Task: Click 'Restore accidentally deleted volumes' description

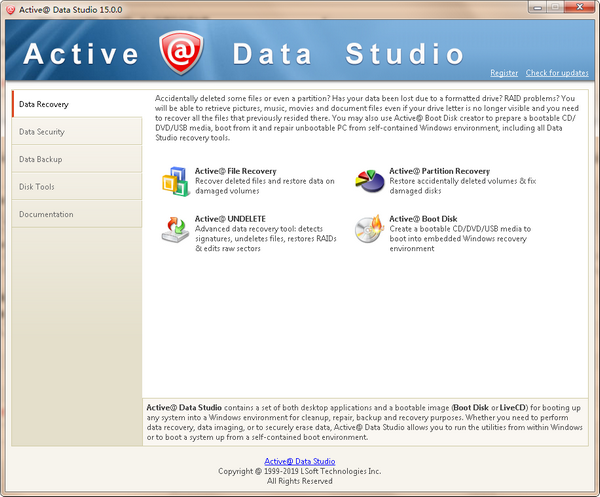Action: [x=463, y=186]
